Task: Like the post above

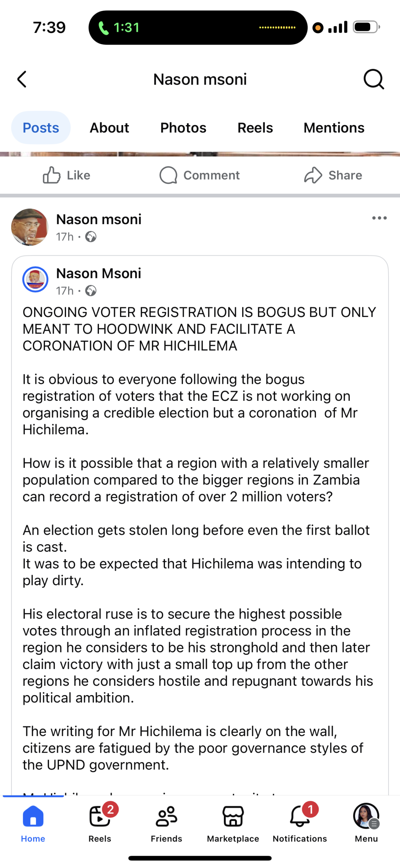Action: tap(66, 175)
